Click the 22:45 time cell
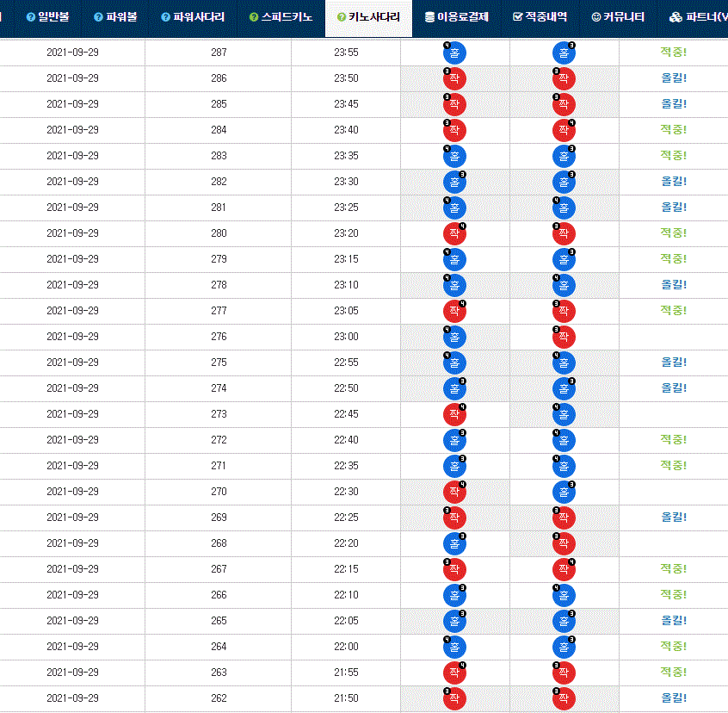Viewport: 728px width, 713px height. pos(346,414)
